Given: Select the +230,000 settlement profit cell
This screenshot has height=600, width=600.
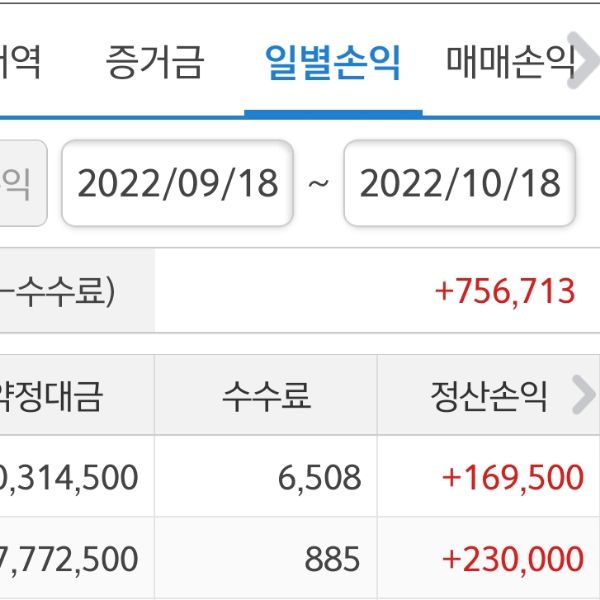Looking at the screenshot, I should point(512,557).
